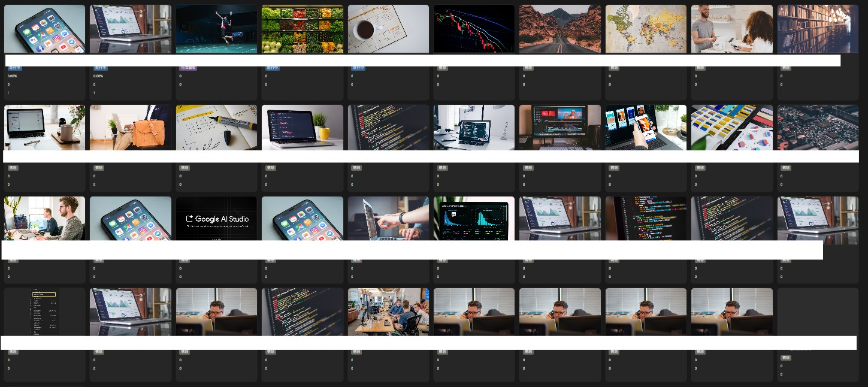Screen dimensions: 868x387
Task: Open the video editing monitor thumbnail
Action: 560,128
